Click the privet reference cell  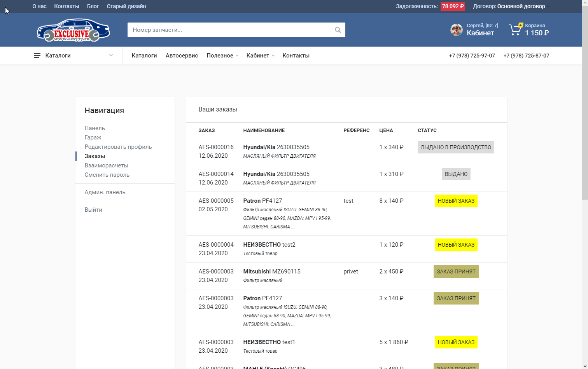(x=351, y=272)
